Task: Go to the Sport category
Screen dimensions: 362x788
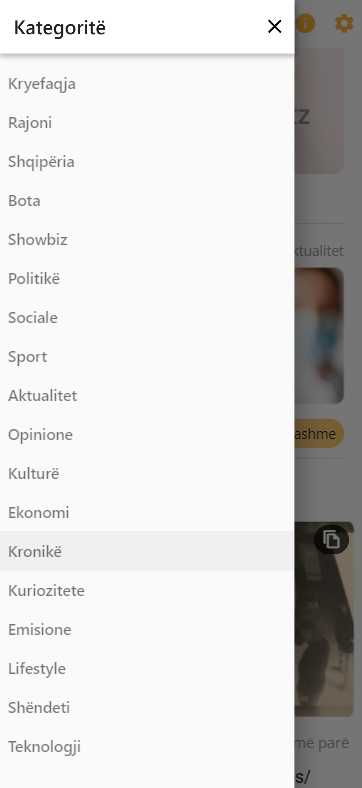Action: (x=147, y=357)
